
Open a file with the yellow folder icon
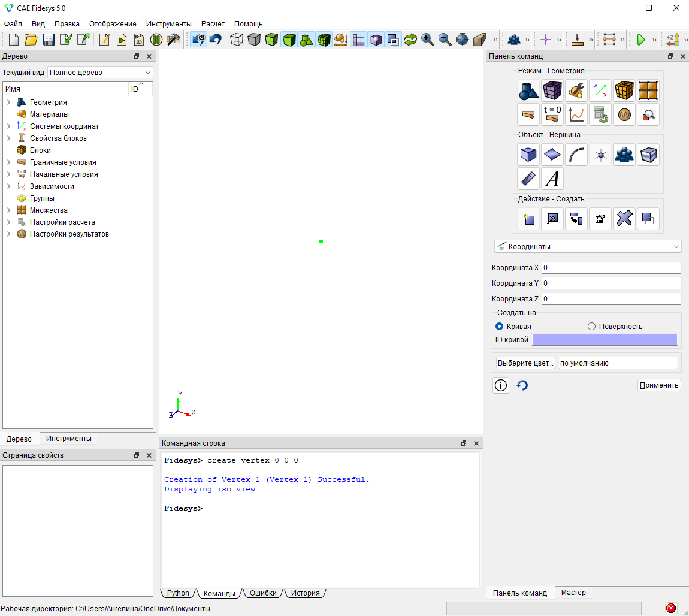(x=31, y=40)
